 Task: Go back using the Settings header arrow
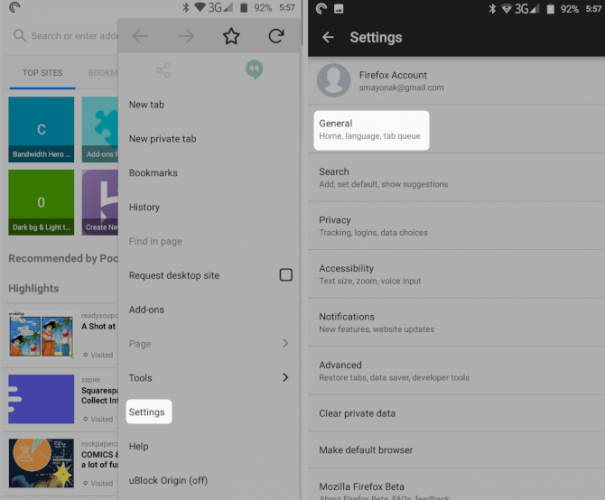(x=328, y=37)
